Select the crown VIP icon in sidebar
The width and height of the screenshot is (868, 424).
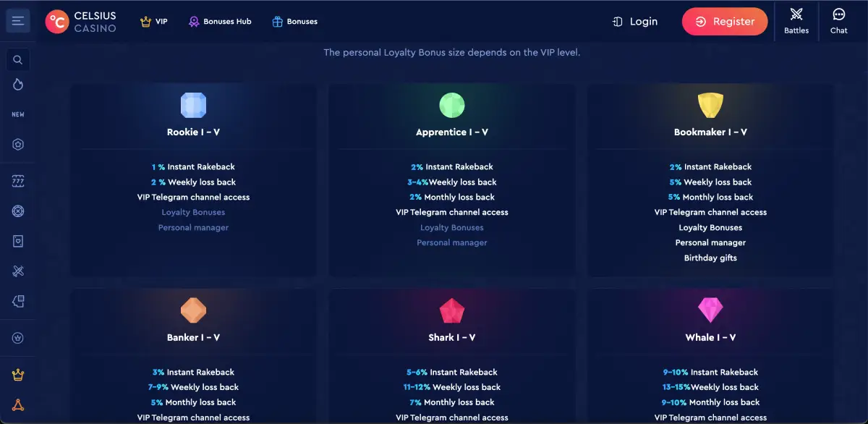click(x=17, y=375)
